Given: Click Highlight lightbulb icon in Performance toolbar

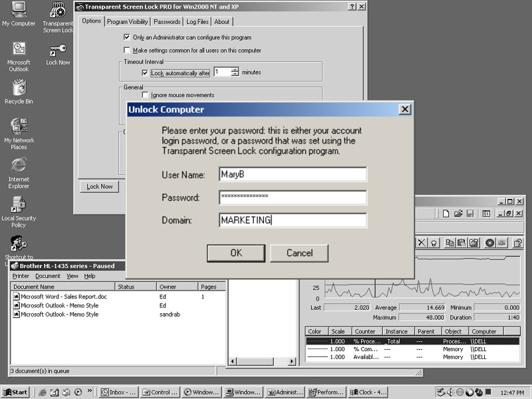Looking at the screenshot, I should click(x=434, y=243).
